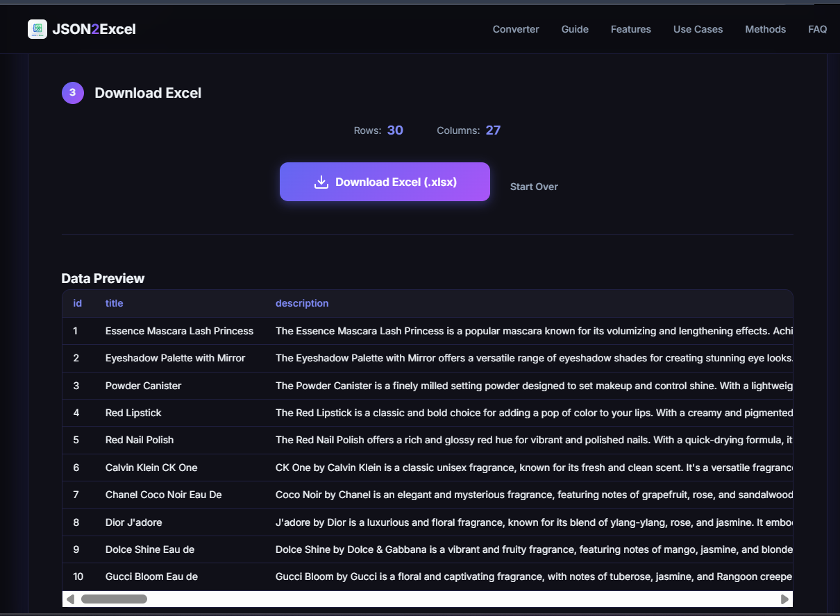Click the description starting 'The Eyeshadow Palette with Mirror'
Image resolution: width=840 pixels, height=616 pixels.
534,358
